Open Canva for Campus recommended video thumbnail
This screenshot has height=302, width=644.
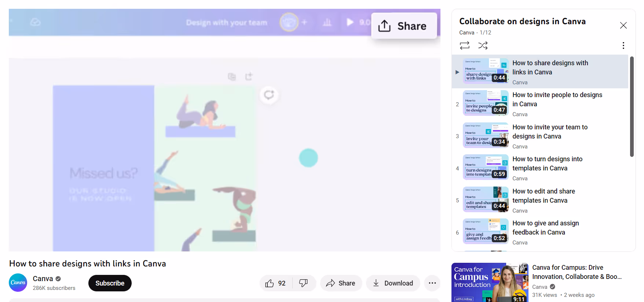(490, 282)
